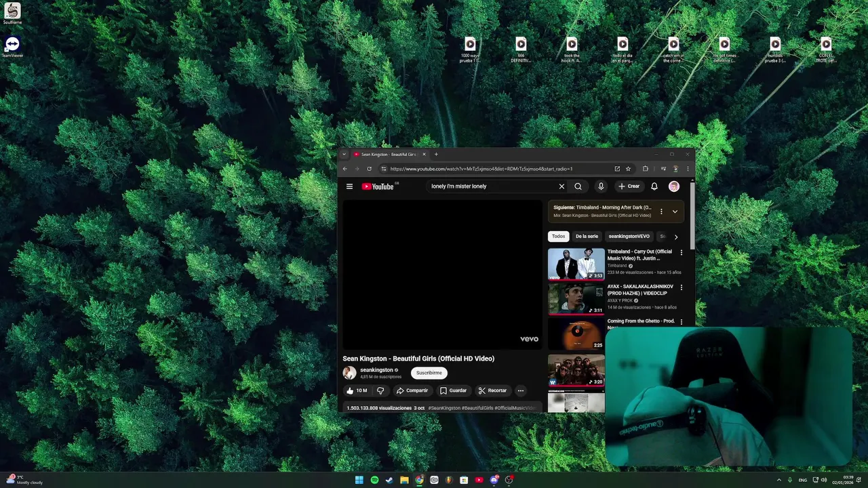Open the tab search dropdown arrow

pos(344,155)
